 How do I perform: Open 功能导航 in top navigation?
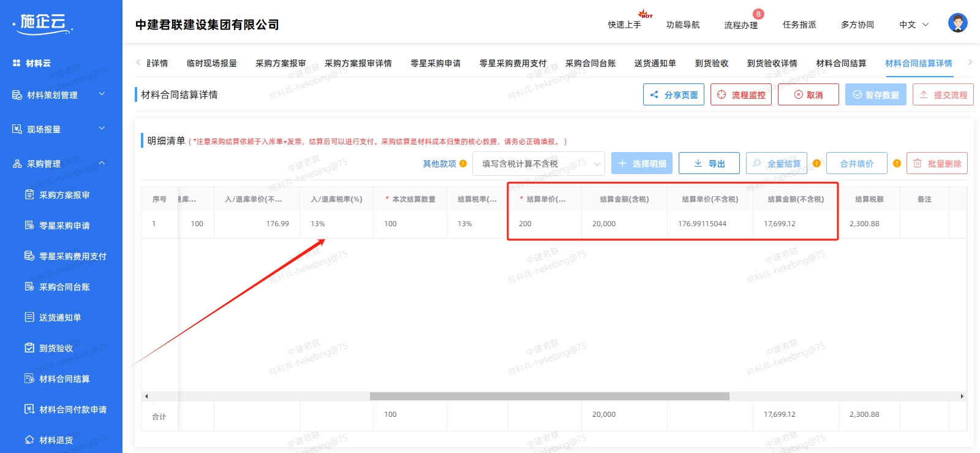(682, 25)
